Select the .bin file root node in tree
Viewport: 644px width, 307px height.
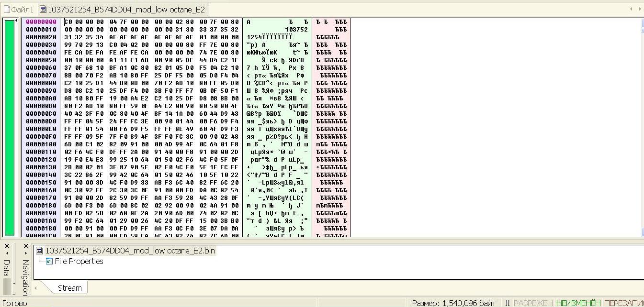point(130,251)
